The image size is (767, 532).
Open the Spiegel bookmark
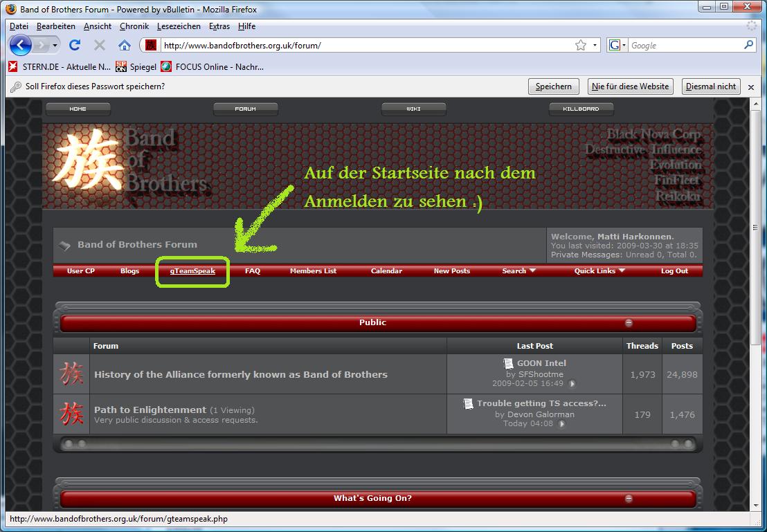point(136,66)
